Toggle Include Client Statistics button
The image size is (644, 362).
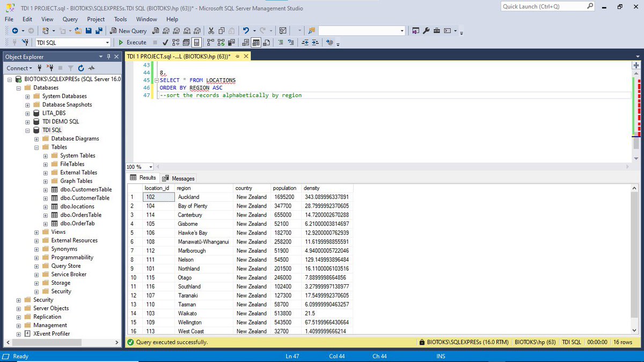(x=231, y=42)
